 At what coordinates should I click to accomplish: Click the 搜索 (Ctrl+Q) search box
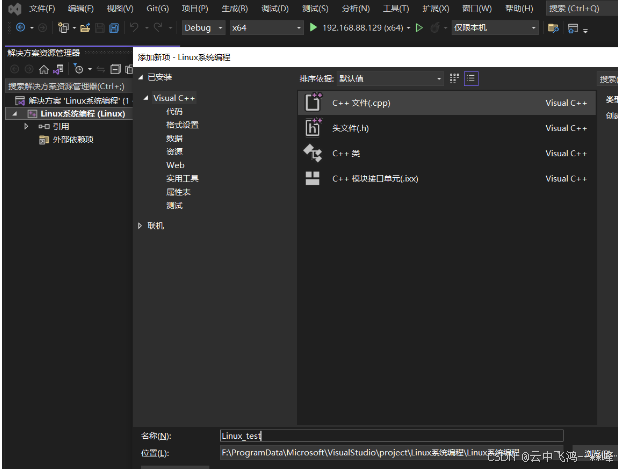click(581, 9)
